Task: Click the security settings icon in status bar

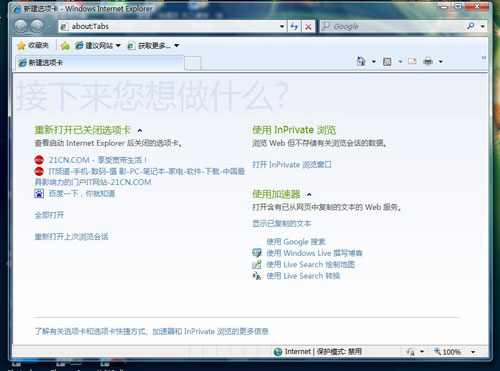Action: tap(411, 352)
